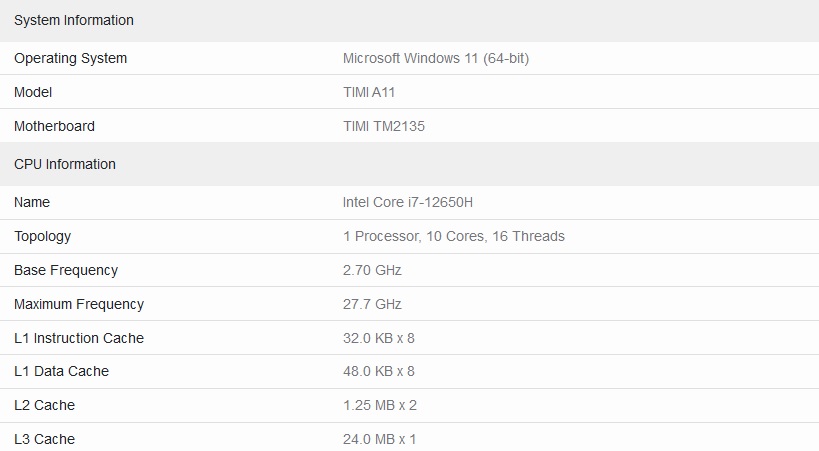Click the CPU Information section header

[x=65, y=164]
